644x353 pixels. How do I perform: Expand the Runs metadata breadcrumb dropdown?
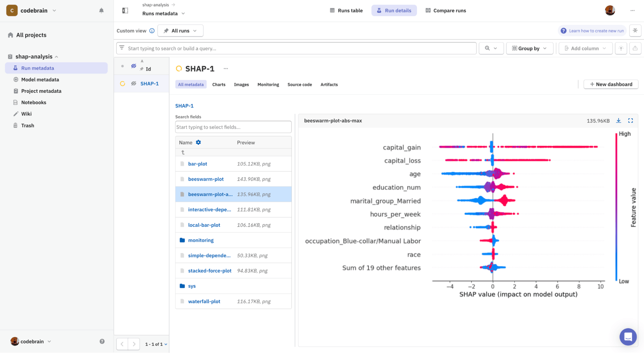click(x=183, y=14)
